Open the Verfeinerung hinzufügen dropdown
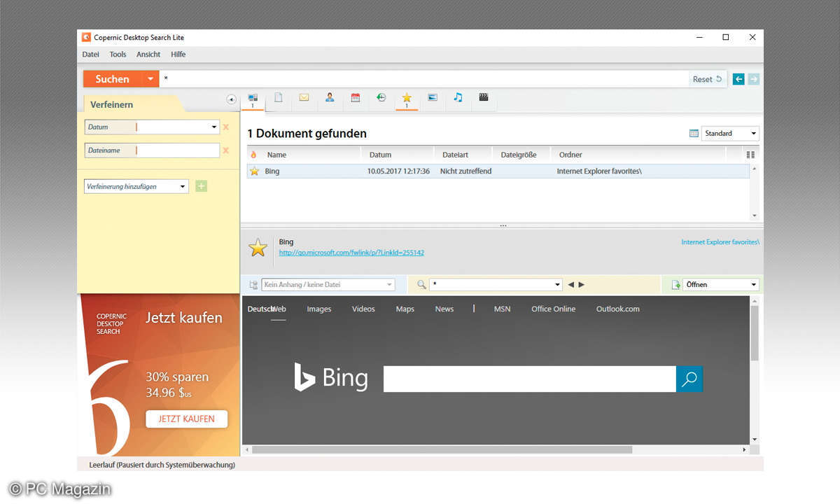Viewport: 840px width, 504px height. click(183, 186)
